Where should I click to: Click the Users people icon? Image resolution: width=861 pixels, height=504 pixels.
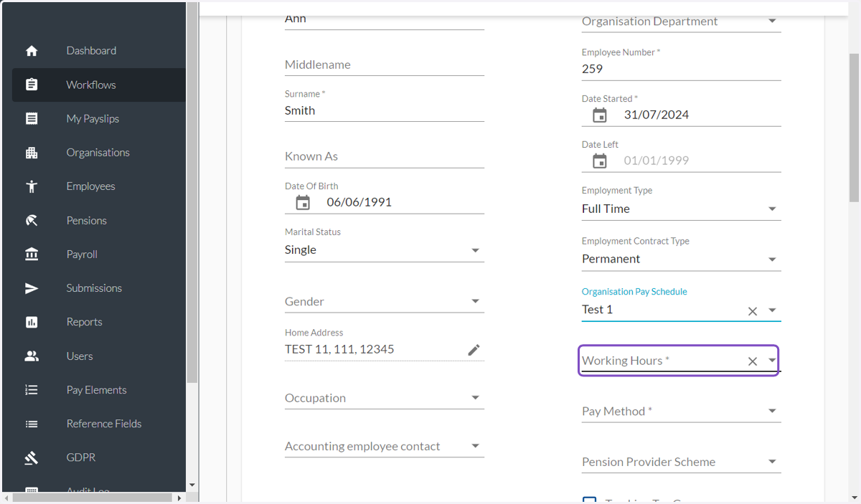pyautogui.click(x=32, y=356)
